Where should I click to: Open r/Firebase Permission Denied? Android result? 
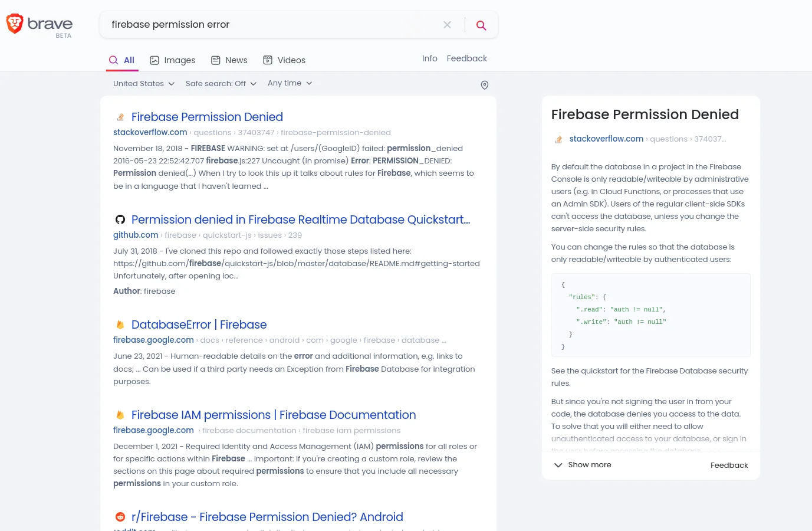[x=267, y=517]
